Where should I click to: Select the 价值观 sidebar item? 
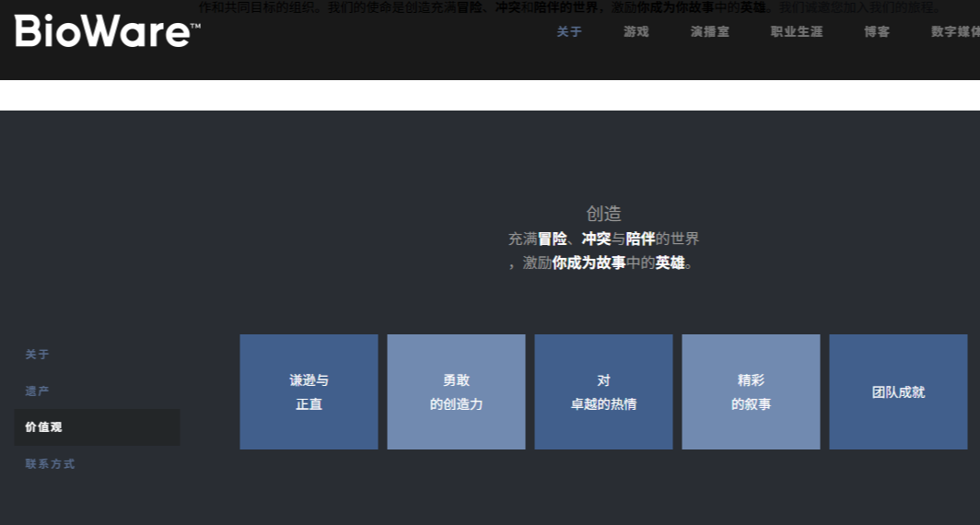[x=97, y=427]
